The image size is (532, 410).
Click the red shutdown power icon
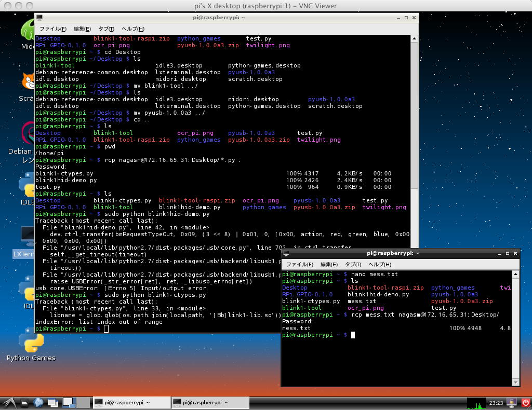525,402
